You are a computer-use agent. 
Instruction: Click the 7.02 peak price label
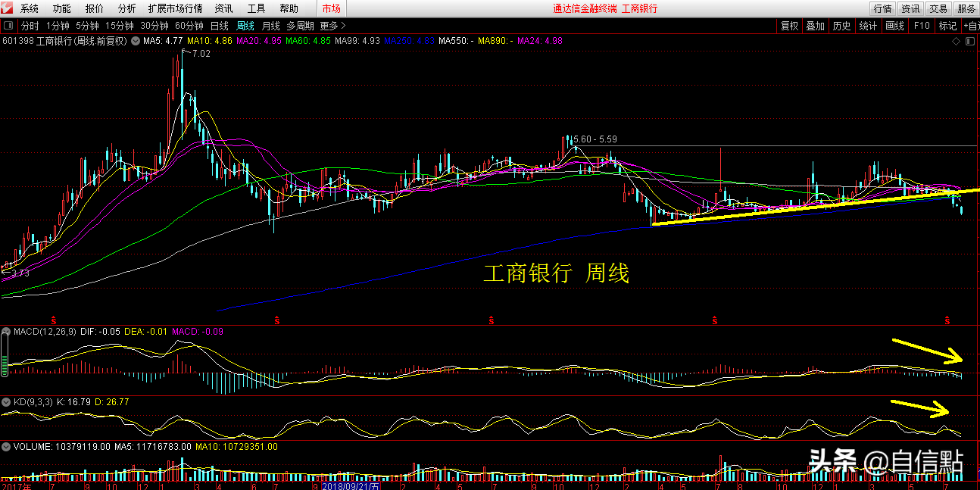tap(202, 54)
